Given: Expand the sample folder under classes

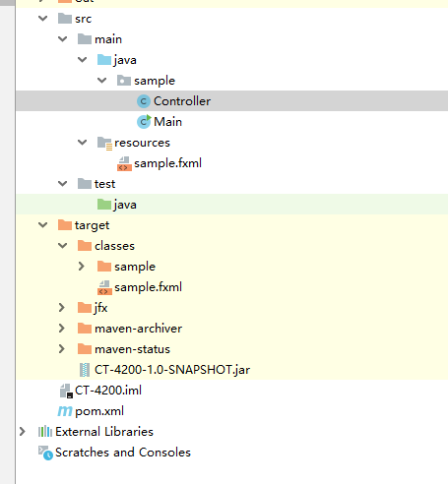Looking at the screenshot, I should click(82, 267).
